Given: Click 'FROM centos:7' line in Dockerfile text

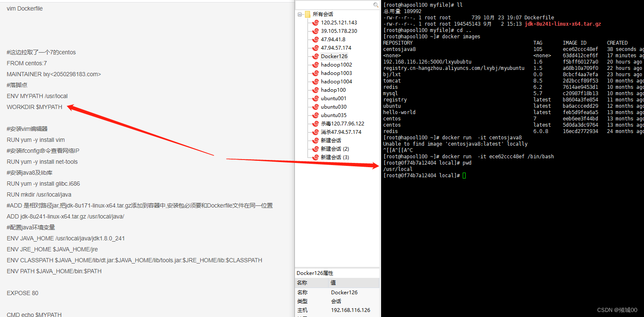Looking at the screenshot, I should point(27,63).
